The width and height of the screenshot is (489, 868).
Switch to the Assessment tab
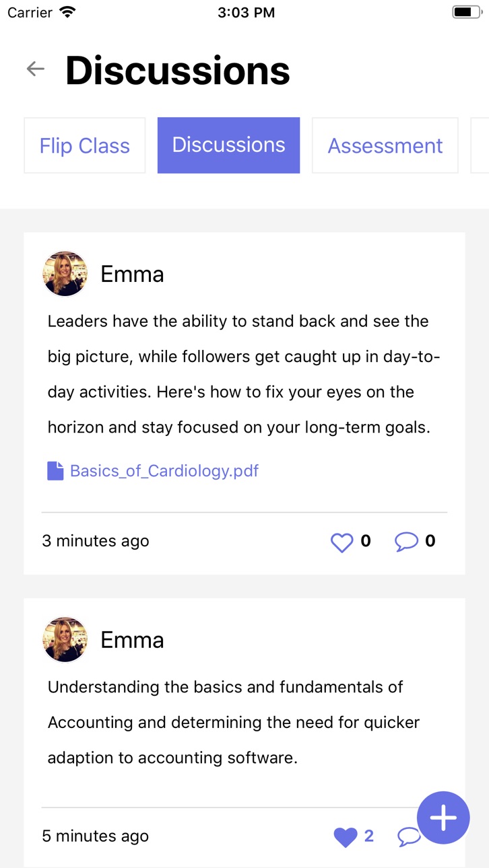[385, 145]
